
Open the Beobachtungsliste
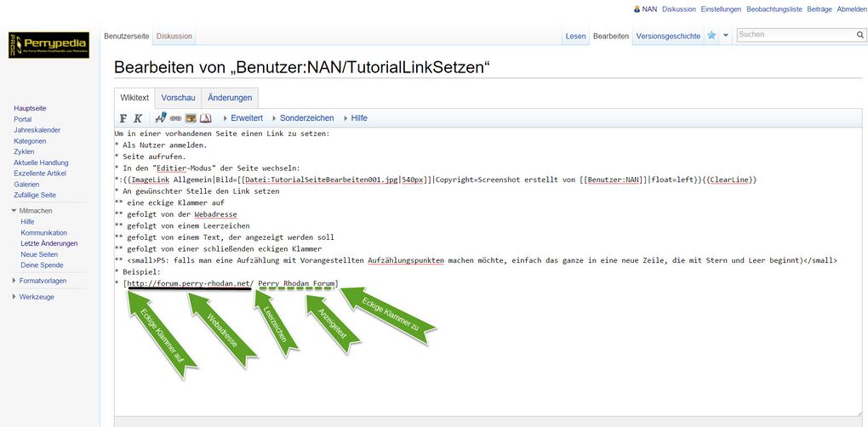click(x=774, y=9)
